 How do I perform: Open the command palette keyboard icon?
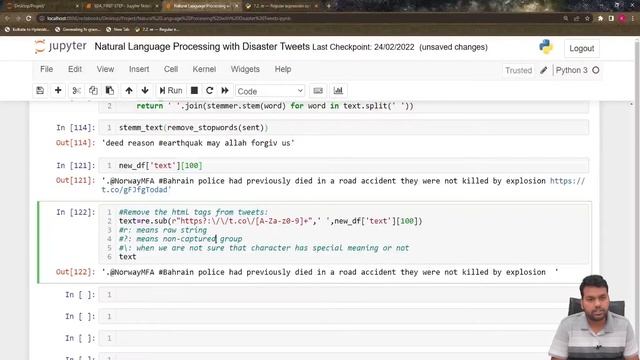click(x=318, y=91)
